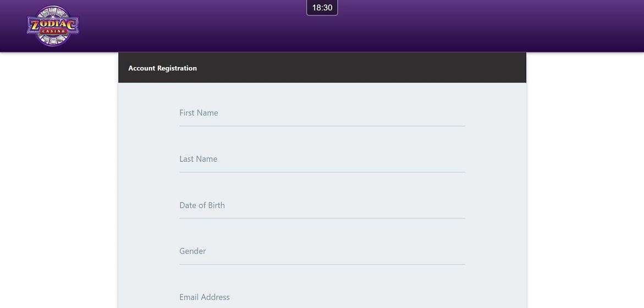Click the Account Registration heading
This screenshot has width=644, height=308.
(x=163, y=68)
